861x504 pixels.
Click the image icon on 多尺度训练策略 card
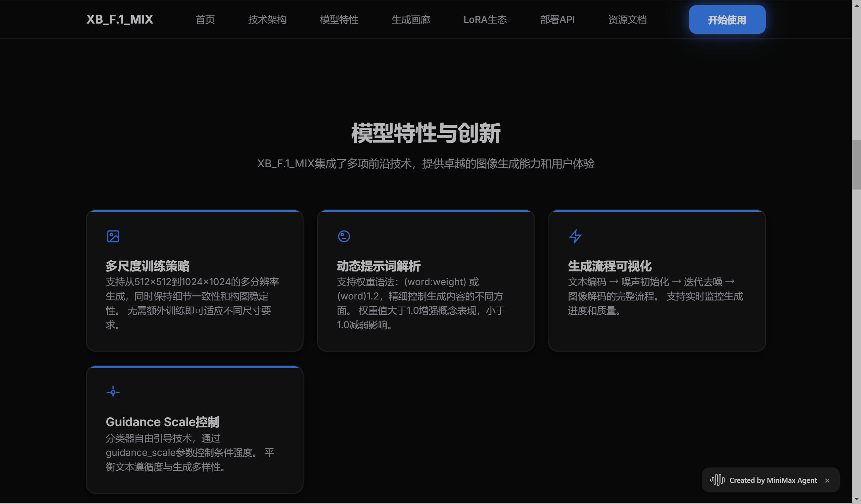pyautogui.click(x=113, y=236)
